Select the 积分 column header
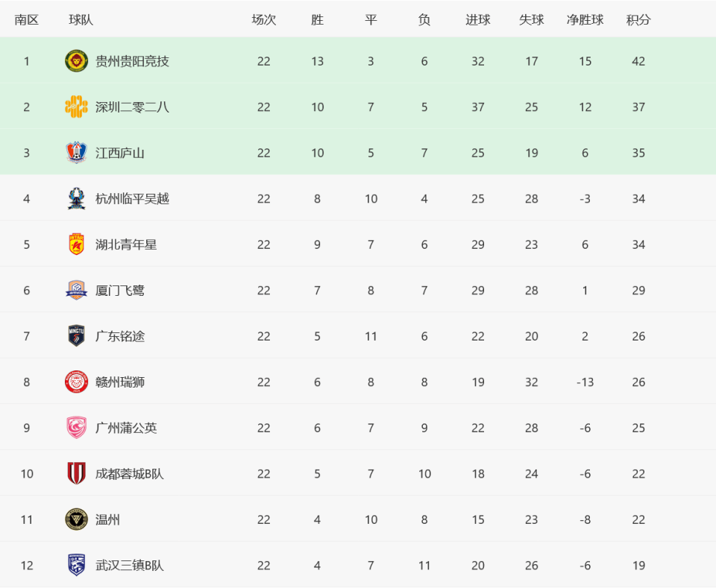This screenshot has width=716, height=588. coord(638,19)
